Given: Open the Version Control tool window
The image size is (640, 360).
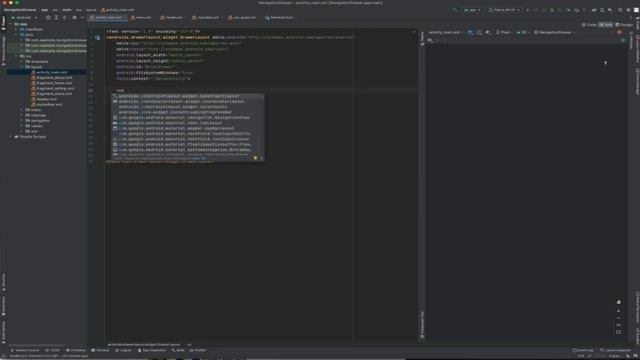Looking at the screenshot, I should 25,350.
